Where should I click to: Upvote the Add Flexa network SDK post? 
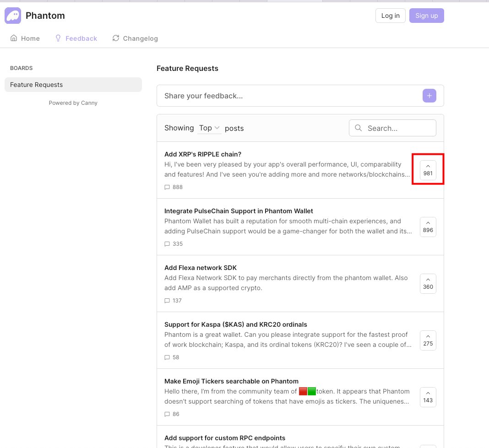(x=428, y=284)
